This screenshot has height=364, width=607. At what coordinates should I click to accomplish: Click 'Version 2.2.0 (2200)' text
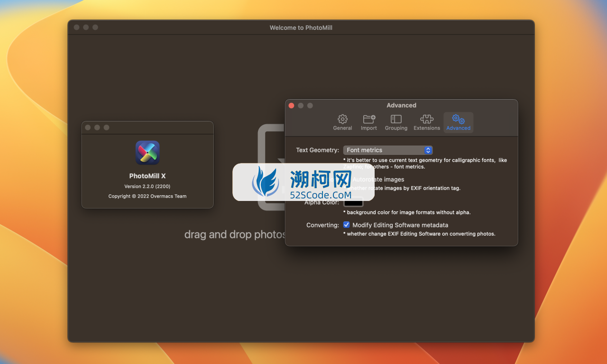[147, 186]
